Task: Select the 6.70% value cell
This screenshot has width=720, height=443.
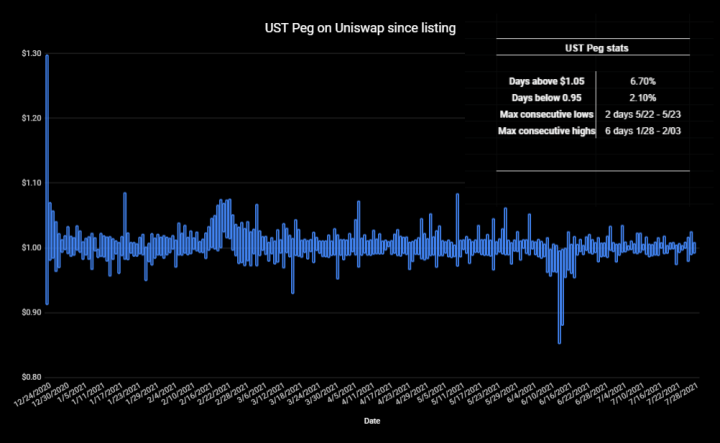Action: [x=643, y=81]
